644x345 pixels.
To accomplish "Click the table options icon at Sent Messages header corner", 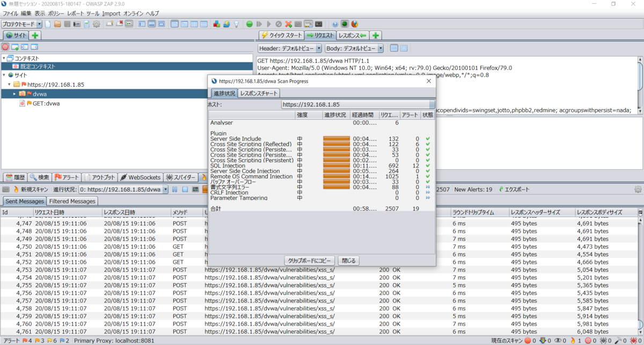I will click(640, 213).
